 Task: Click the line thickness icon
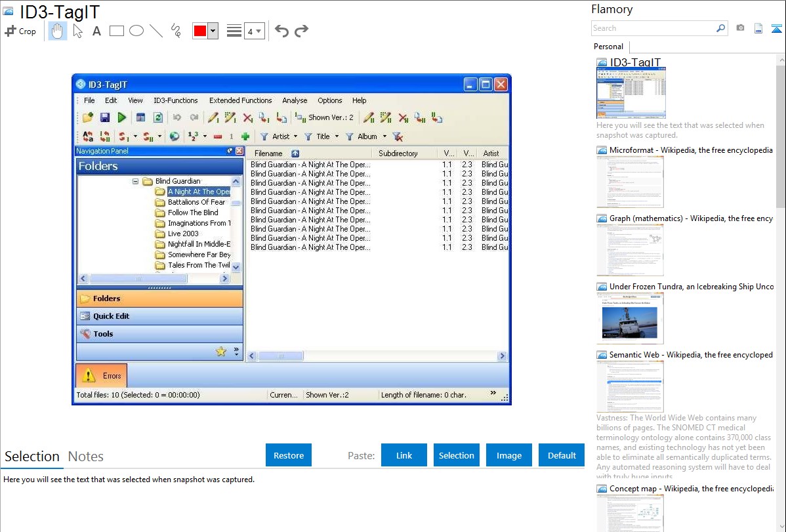click(x=234, y=31)
